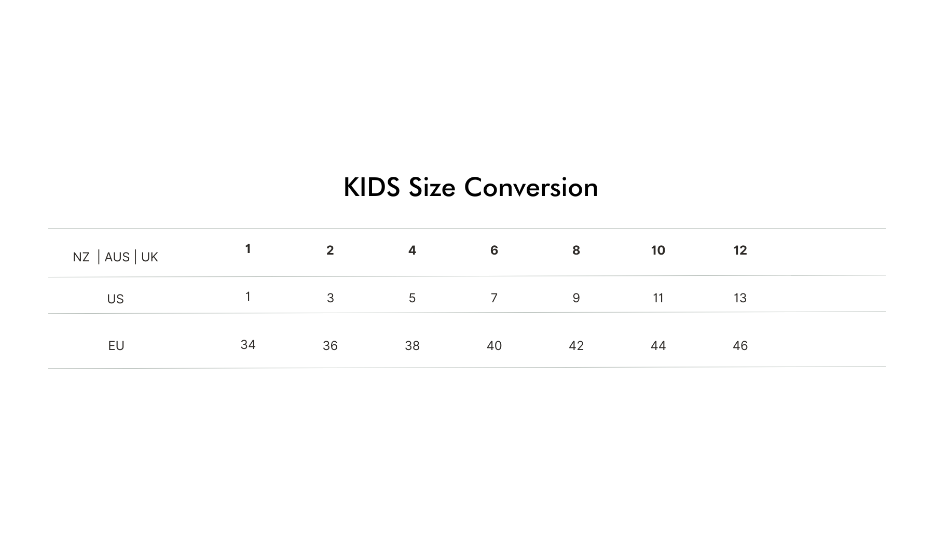Select US size 7 cell

coord(494,298)
